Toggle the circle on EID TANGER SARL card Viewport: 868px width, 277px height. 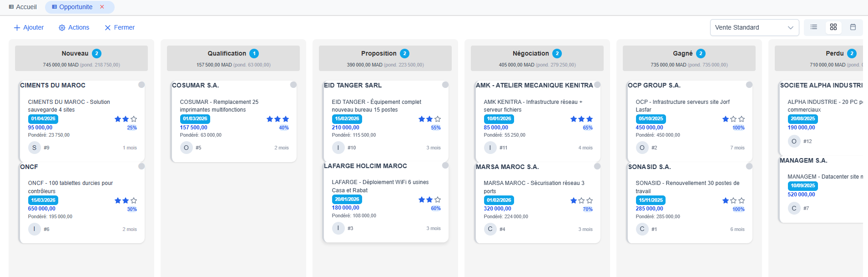445,85
